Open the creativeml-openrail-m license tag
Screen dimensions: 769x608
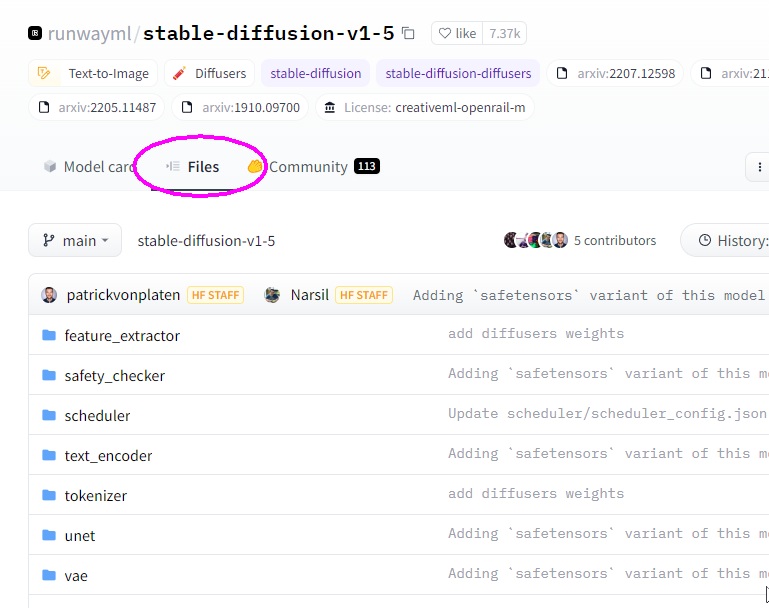point(425,107)
